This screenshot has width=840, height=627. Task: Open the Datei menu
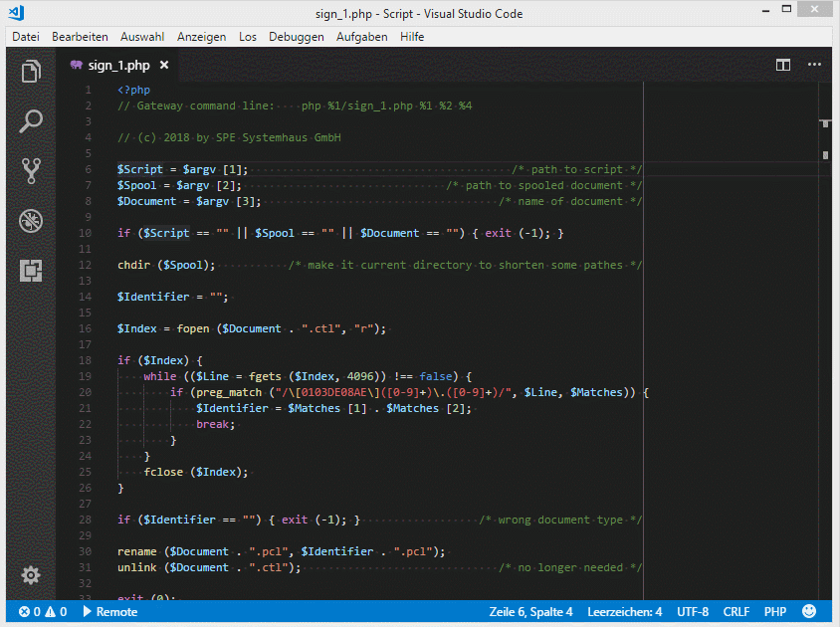[26, 37]
